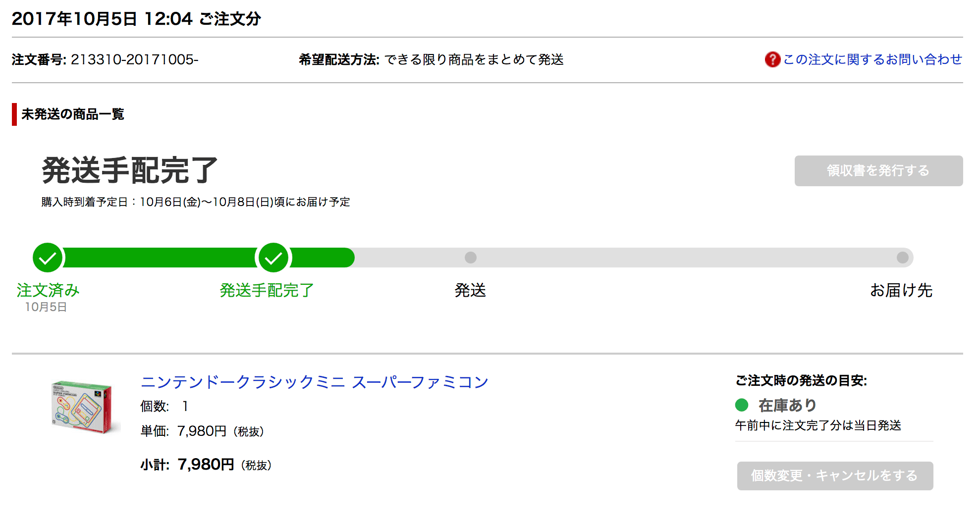Click the green checkmark above 注文済み
This screenshot has height=524, width=980.
click(x=48, y=258)
